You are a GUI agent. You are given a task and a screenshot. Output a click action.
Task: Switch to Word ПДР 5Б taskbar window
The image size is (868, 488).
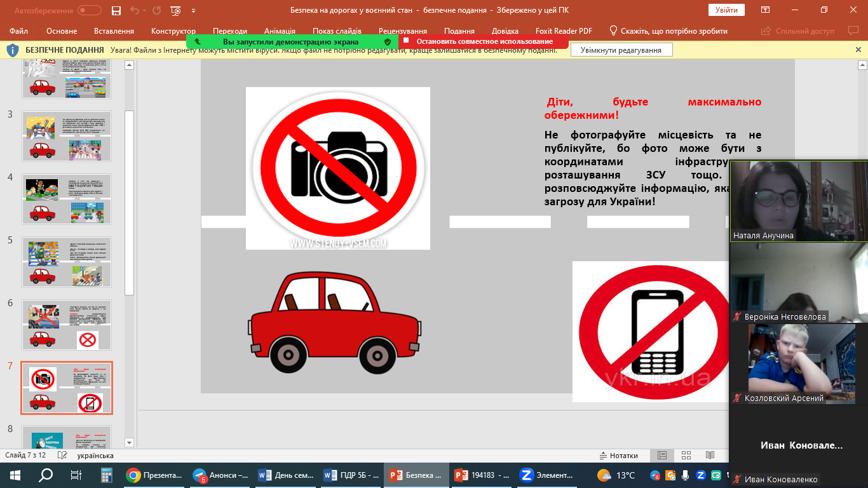[351, 475]
